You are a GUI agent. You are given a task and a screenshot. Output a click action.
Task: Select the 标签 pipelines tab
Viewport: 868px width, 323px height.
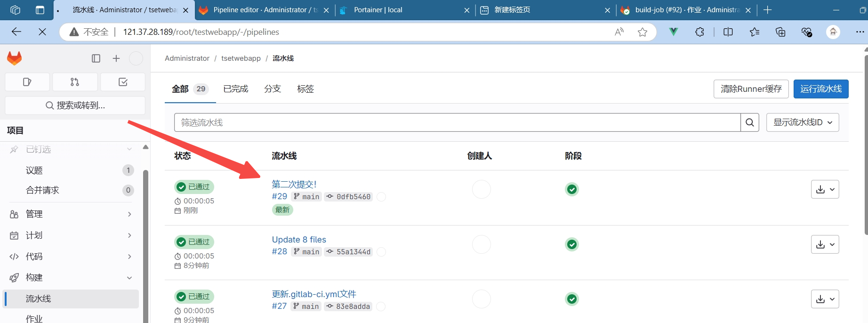305,89
